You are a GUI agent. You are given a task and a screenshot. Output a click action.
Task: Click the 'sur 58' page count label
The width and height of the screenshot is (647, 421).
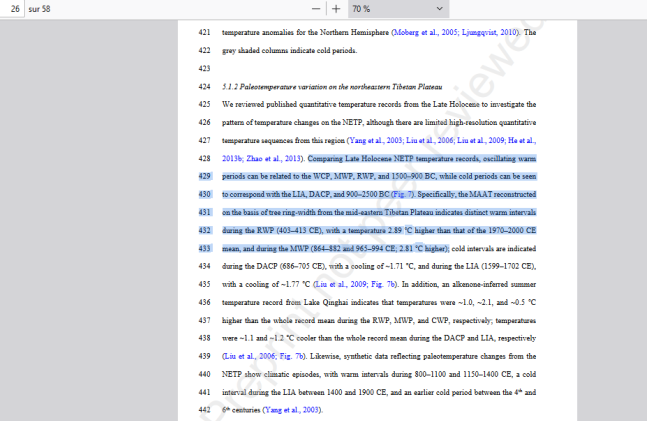pyautogui.click(x=39, y=9)
